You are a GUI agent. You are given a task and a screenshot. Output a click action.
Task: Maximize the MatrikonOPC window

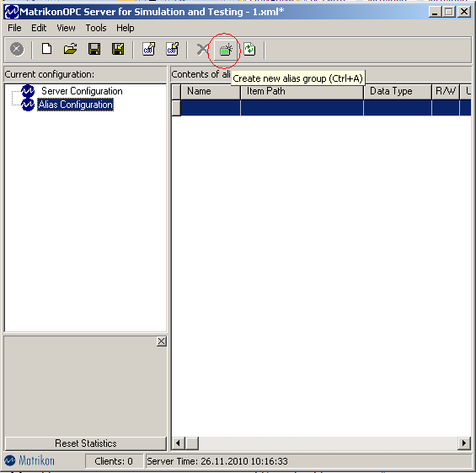pyautogui.click(x=449, y=12)
